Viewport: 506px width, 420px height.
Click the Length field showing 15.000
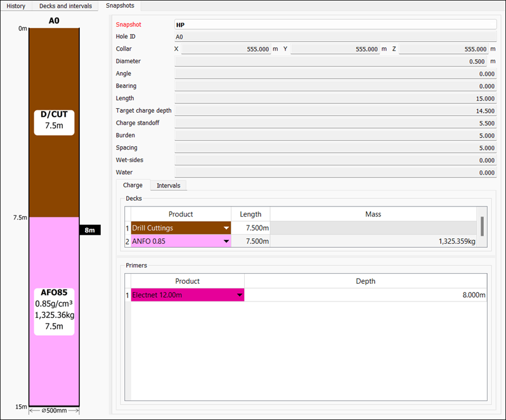[x=335, y=98]
